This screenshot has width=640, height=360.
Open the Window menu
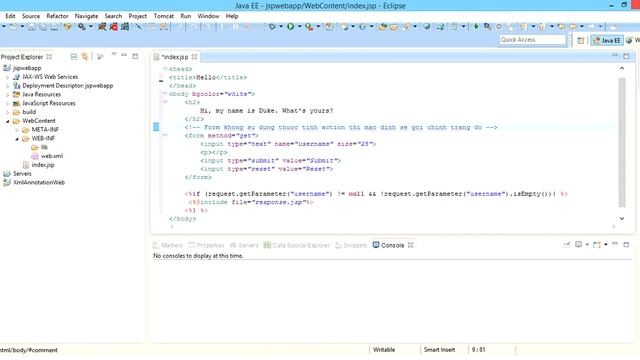pos(208,16)
